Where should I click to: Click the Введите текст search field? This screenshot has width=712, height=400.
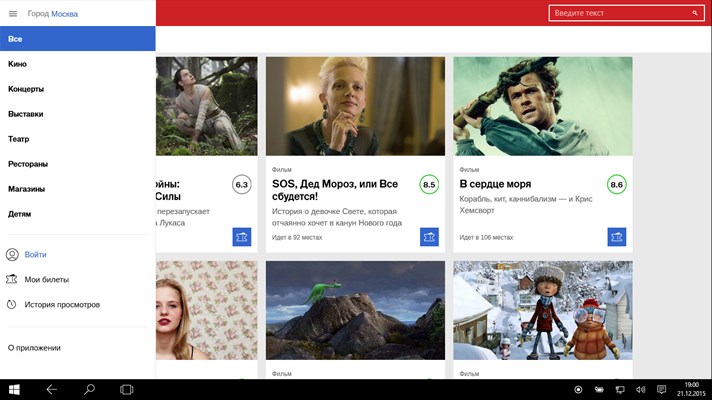[x=626, y=13]
